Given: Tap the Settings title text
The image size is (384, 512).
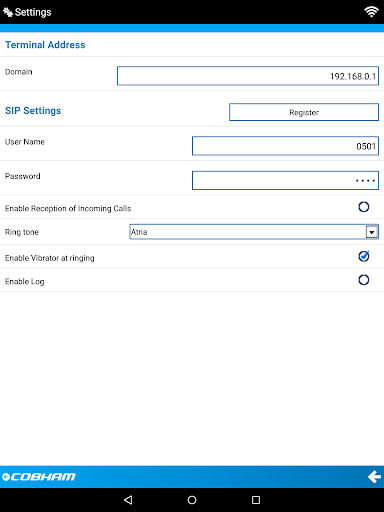Looking at the screenshot, I should (33, 12).
